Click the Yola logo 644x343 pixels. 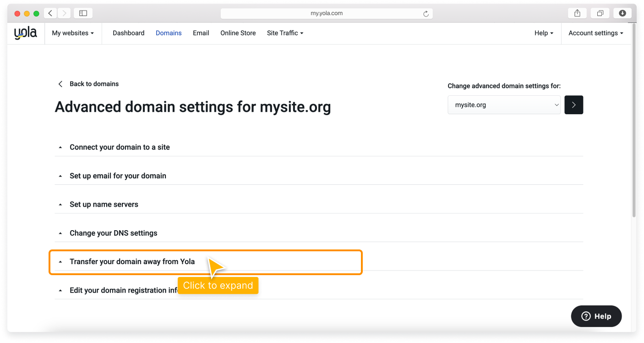coord(25,32)
